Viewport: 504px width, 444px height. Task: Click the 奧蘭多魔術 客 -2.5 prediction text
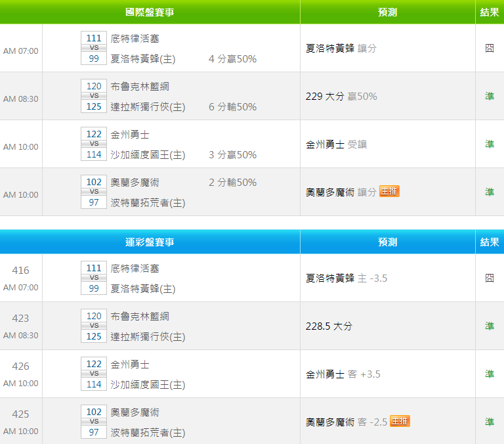coord(346,422)
